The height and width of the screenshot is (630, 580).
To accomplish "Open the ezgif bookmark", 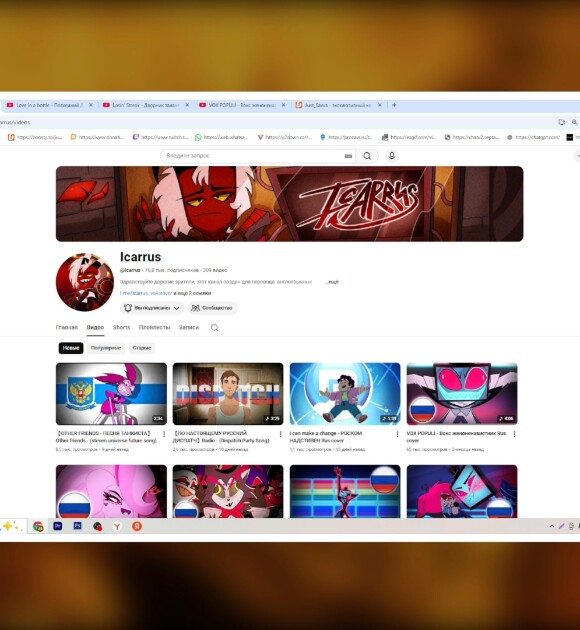I will 409,137.
